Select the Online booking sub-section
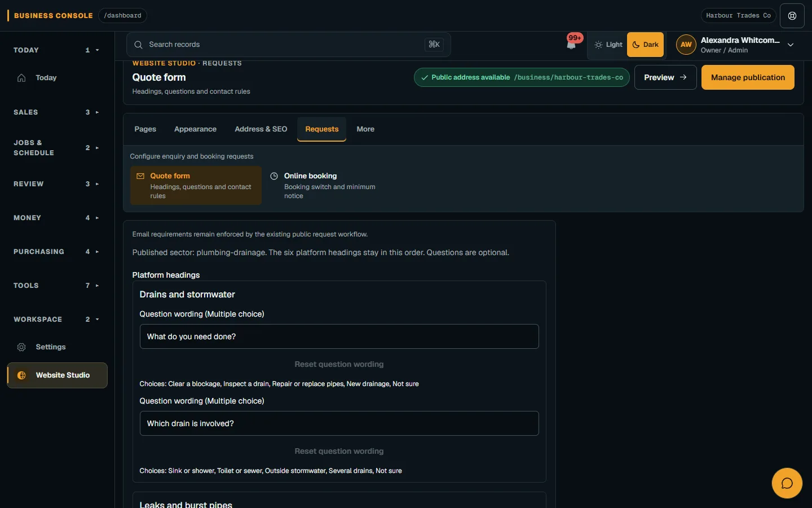Screen dimensions: 812x508 [x=329, y=186]
